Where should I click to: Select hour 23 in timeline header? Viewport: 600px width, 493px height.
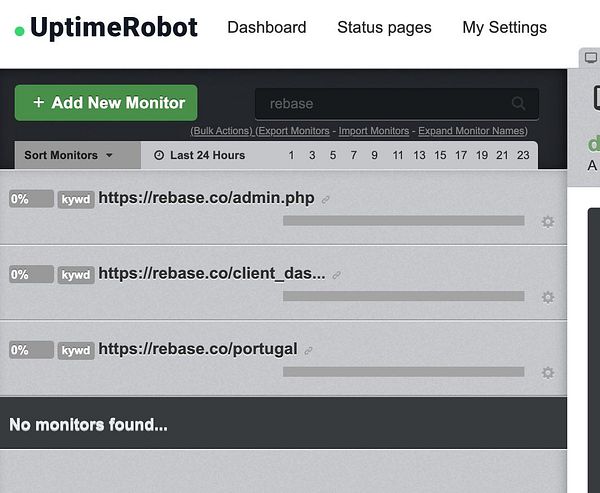click(x=523, y=155)
